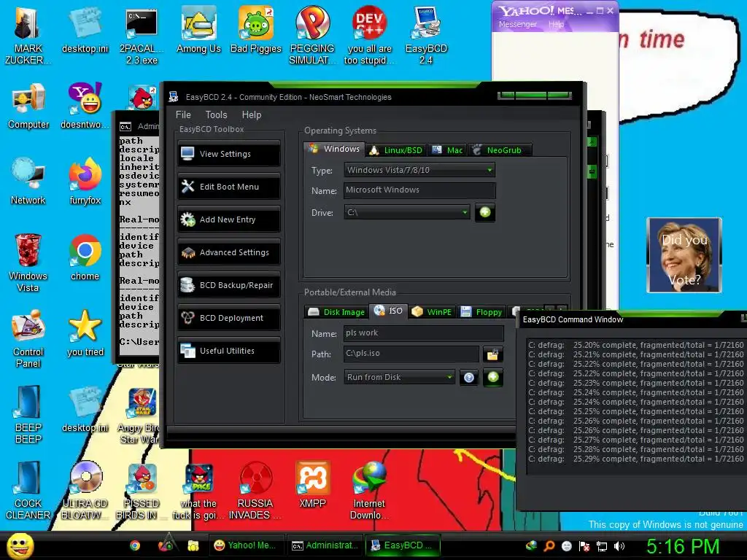Expand the Type dropdown Windows Vista/7/8/10
The height and width of the screenshot is (560, 747).
tap(419, 170)
